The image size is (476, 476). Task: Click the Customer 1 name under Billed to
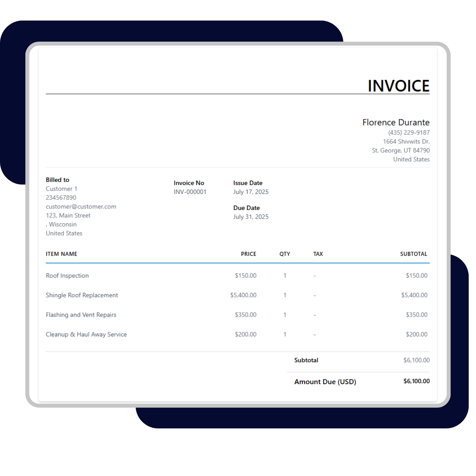pyautogui.click(x=62, y=189)
